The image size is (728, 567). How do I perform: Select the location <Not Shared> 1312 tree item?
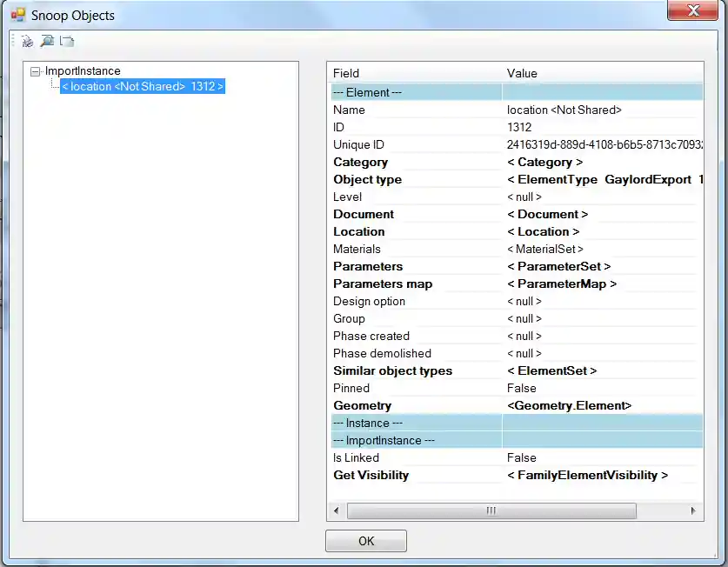coord(143,85)
